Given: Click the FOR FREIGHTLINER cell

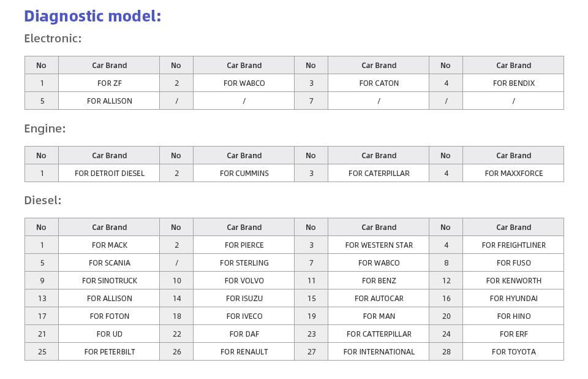Looking at the screenshot, I should (513, 245).
